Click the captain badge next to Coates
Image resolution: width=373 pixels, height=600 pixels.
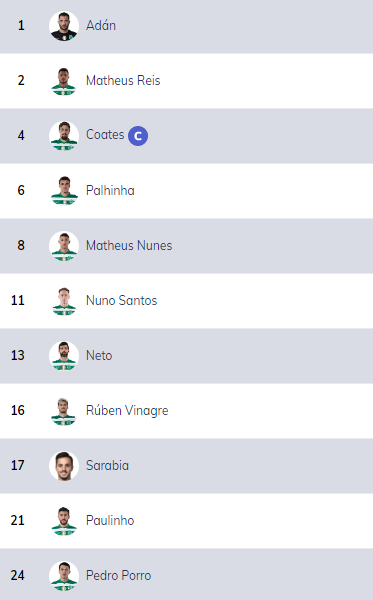coord(138,136)
